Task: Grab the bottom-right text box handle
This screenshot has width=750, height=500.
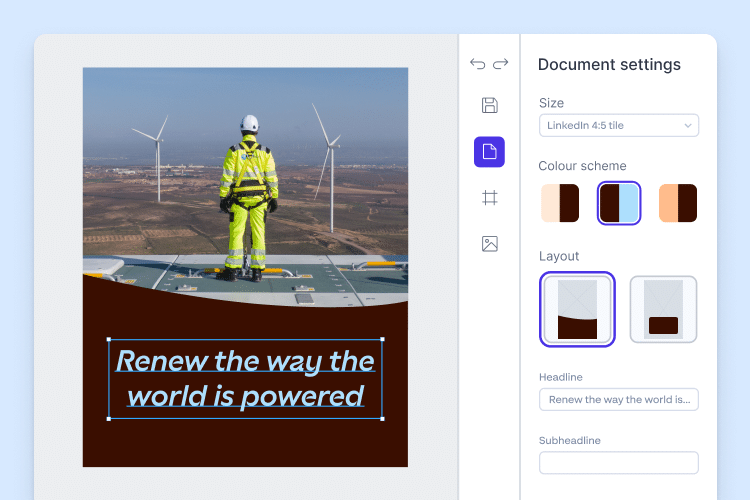Action: [x=382, y=419]
